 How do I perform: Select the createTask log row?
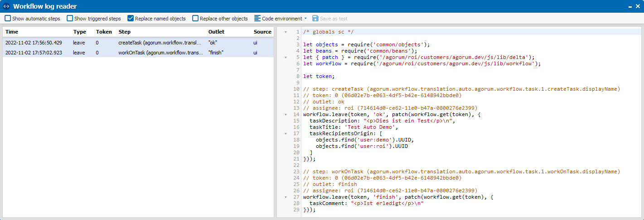click(138, 42)
